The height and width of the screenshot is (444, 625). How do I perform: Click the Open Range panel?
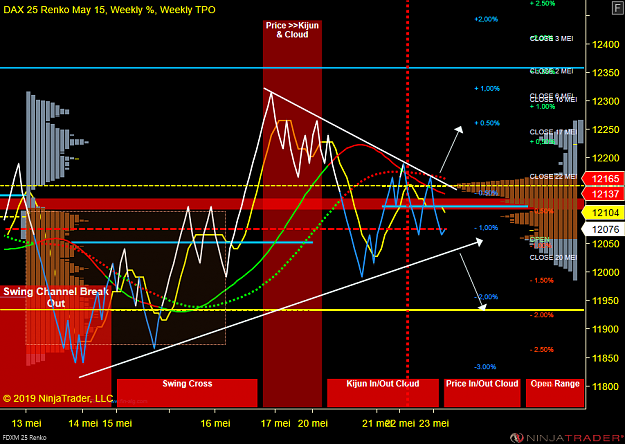555,393
